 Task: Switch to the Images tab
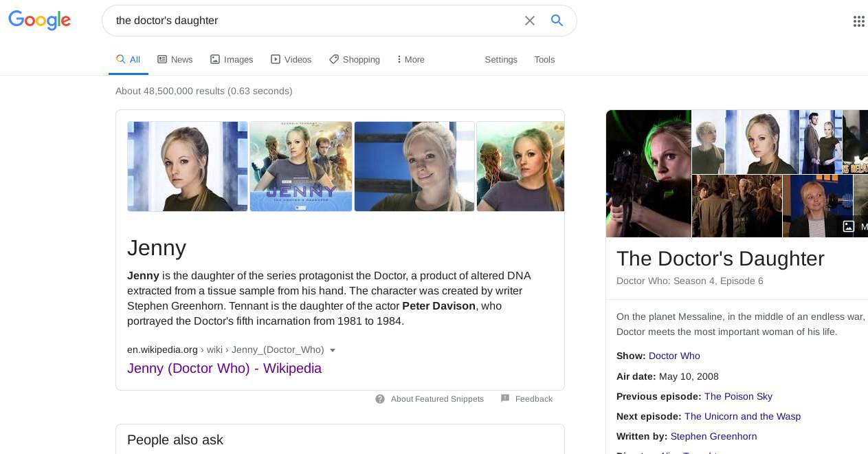232,60
